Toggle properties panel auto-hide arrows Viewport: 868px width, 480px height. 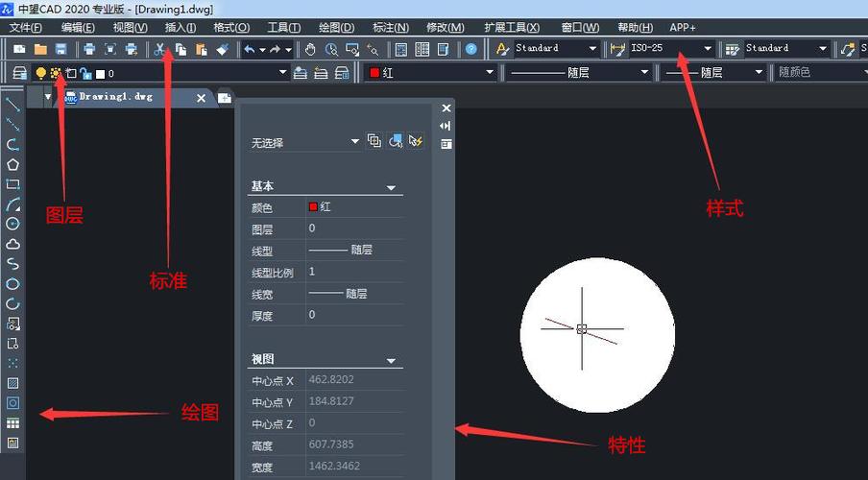pos(446,126)
